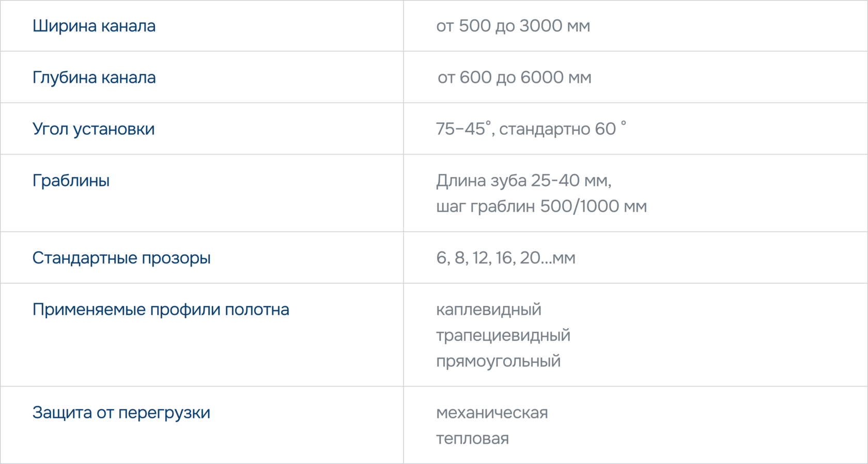Select the 'прямоугольный' profile text
The image size is (868, 464).
click(x=499, y=361)
